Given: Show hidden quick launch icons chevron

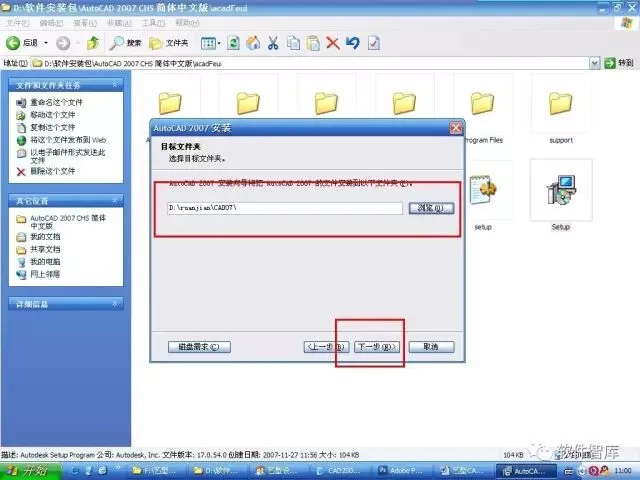Looking at the screenshot, I should coord(118,468).
